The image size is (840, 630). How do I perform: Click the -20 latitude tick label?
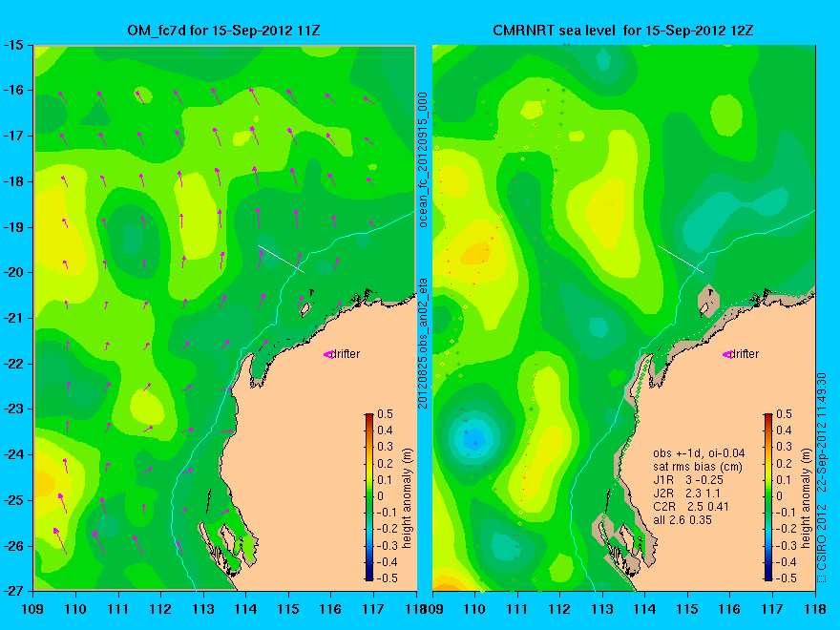14,272
